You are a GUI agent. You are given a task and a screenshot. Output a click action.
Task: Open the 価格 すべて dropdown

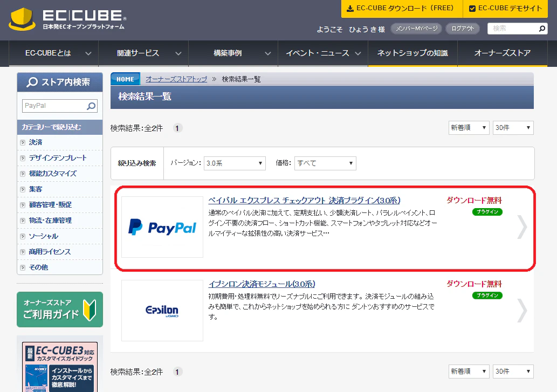pyautogui.click(x=325, y=163)
